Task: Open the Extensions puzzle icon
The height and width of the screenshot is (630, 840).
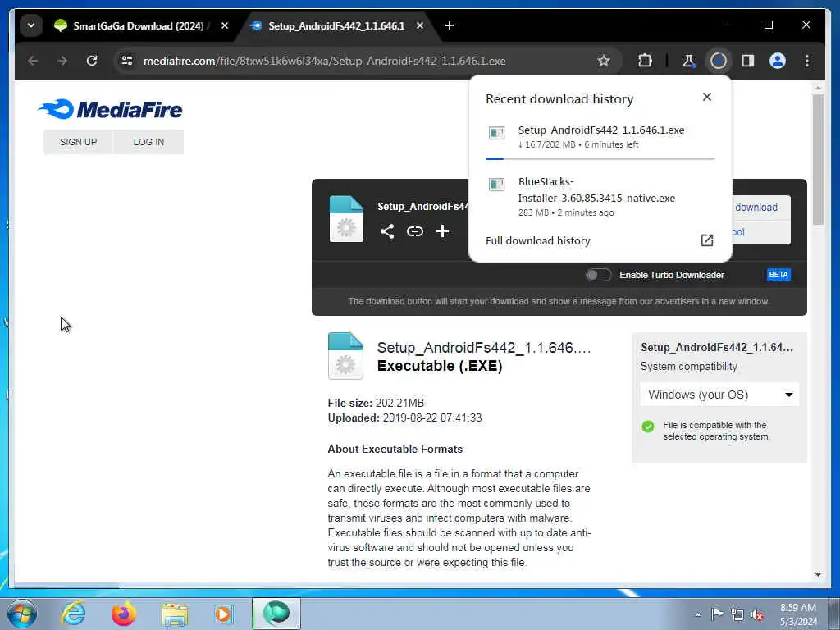Action: click(645, 61)
